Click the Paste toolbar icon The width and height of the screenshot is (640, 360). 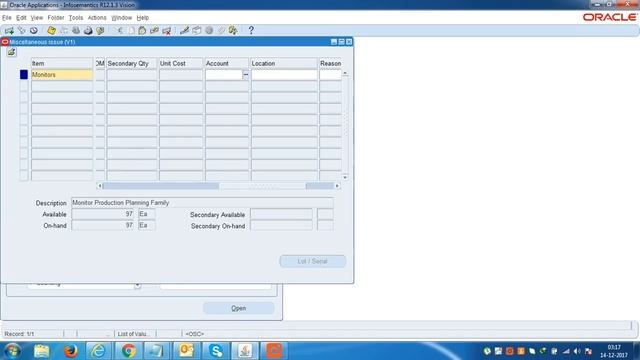coord(142,31)
